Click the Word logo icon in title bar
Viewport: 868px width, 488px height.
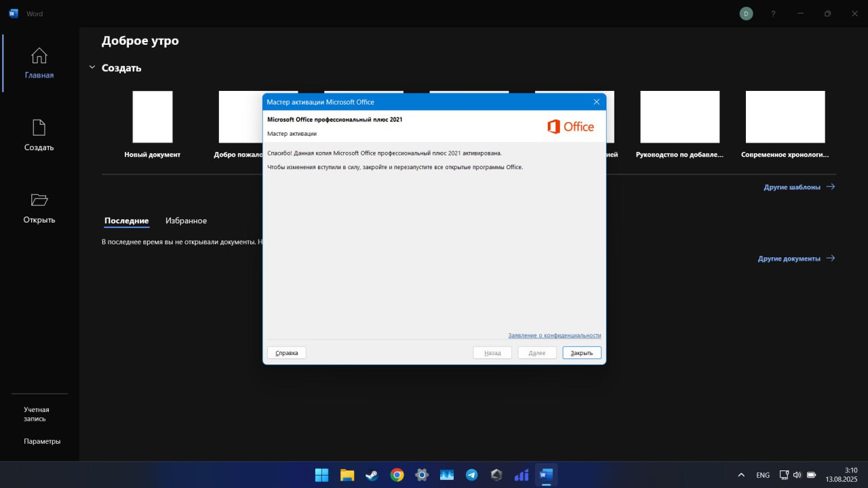coord(14,14)
